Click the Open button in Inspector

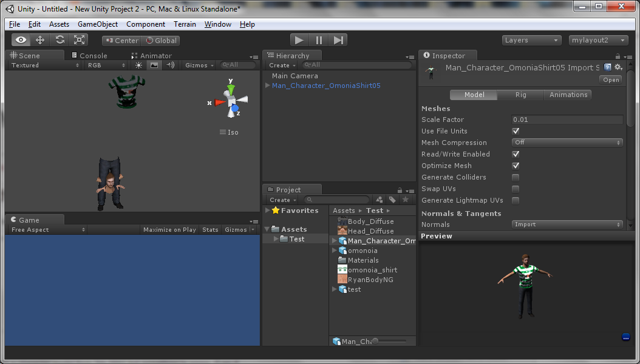click(611, 80)
